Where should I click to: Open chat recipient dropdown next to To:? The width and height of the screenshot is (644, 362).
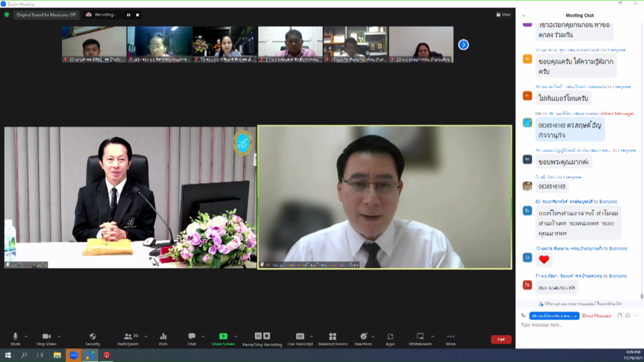click(x=554, y=316)
